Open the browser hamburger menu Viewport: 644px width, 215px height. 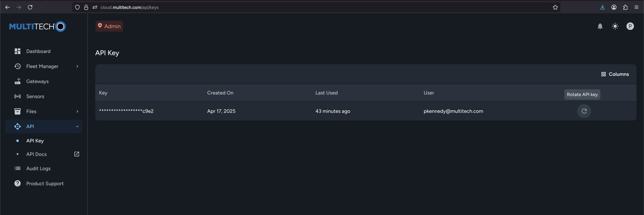coord(636,7)
